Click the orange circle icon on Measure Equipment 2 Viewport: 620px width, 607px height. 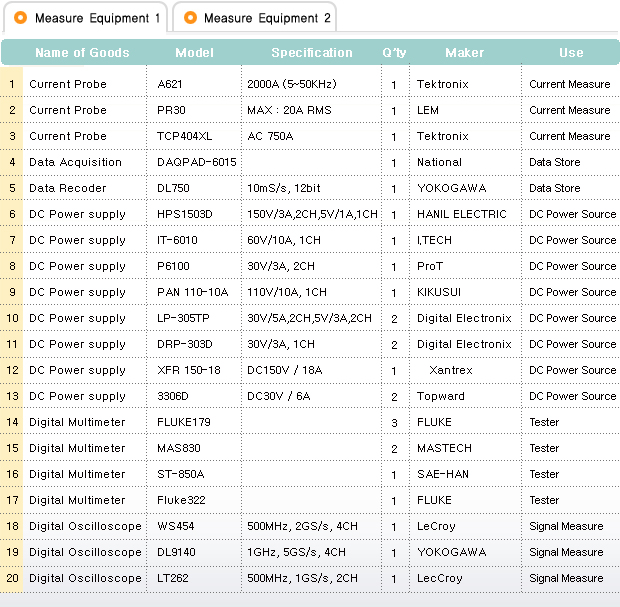190,18
